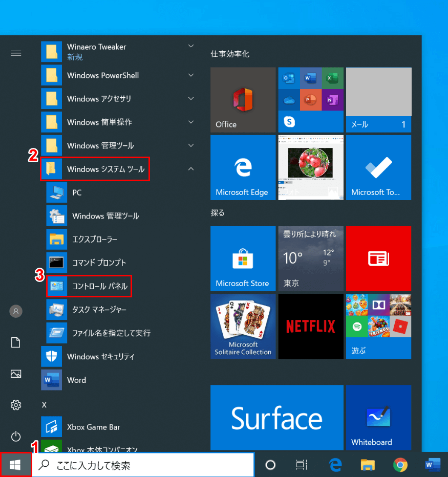
Task: Expand the Windows 簡単操作 folder chevron
Action: [x=191, y=122]
